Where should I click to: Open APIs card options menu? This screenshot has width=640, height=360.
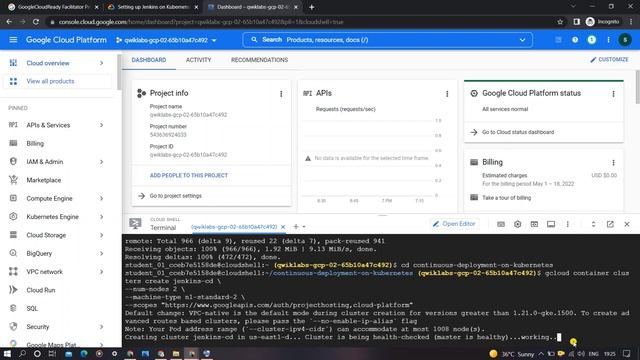pos(447,94)
